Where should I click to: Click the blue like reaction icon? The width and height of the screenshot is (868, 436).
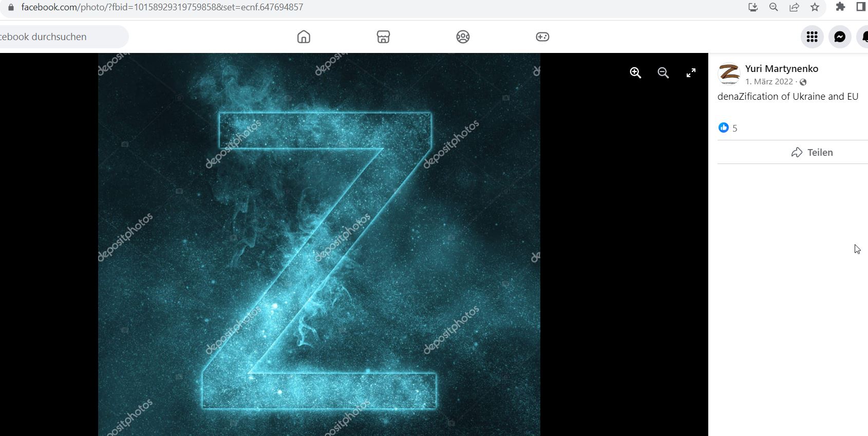(x=723, y=128)
